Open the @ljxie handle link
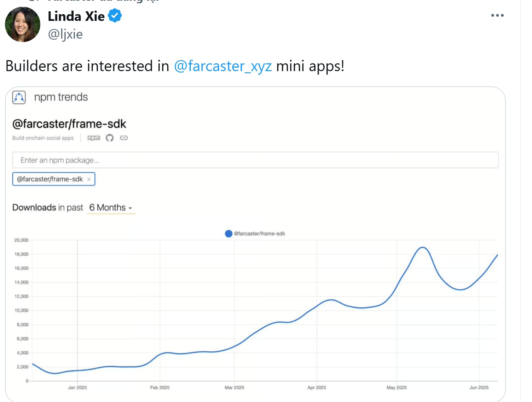 [x=65, y=34]
